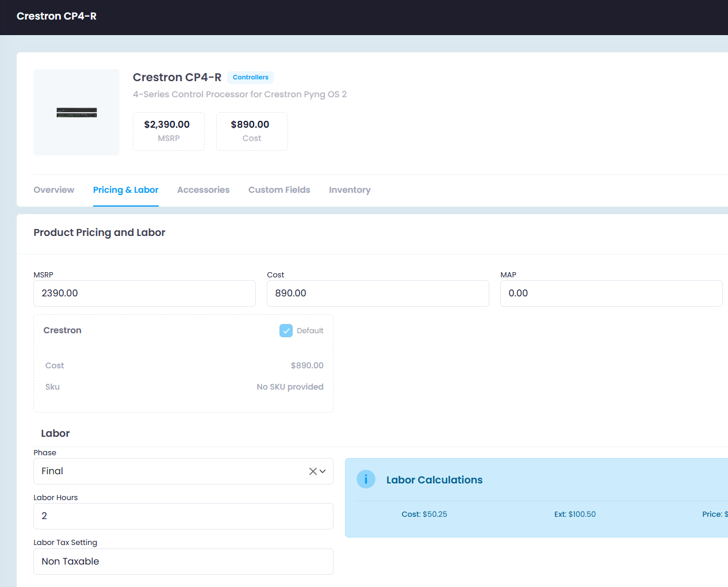The image size is (728, 587).
Task: Select the MAP input field
Action: tap(611, 293)
